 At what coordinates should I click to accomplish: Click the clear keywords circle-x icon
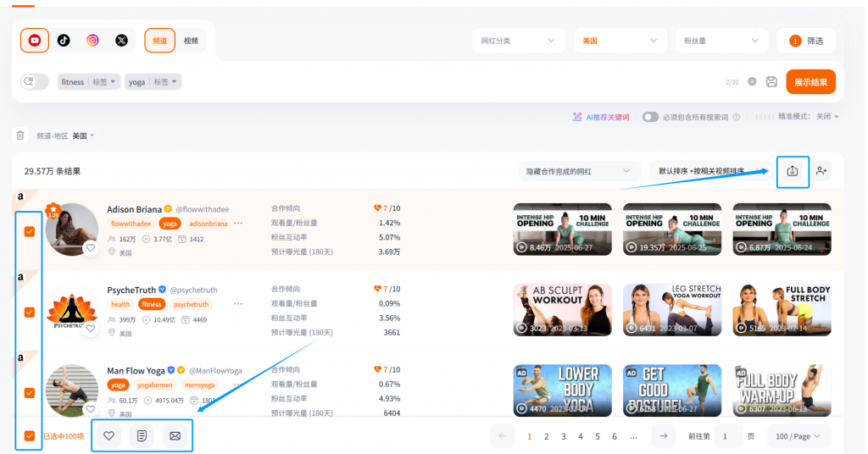coord(752,82)
